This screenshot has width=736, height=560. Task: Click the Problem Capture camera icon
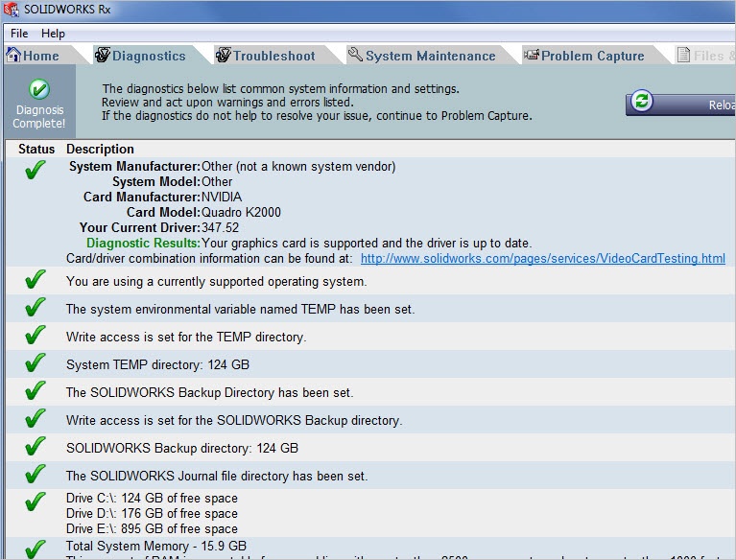coord(532,55)
